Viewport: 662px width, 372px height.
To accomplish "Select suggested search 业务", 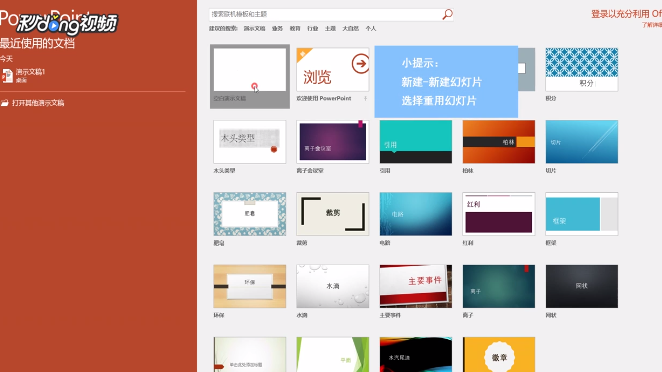I will point(277,28).
